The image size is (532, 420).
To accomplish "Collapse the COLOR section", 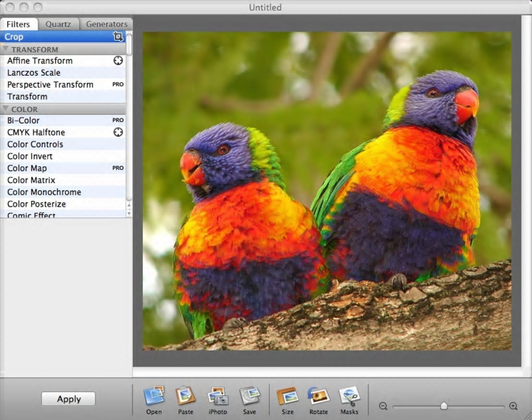I will [x=6, y=109].
